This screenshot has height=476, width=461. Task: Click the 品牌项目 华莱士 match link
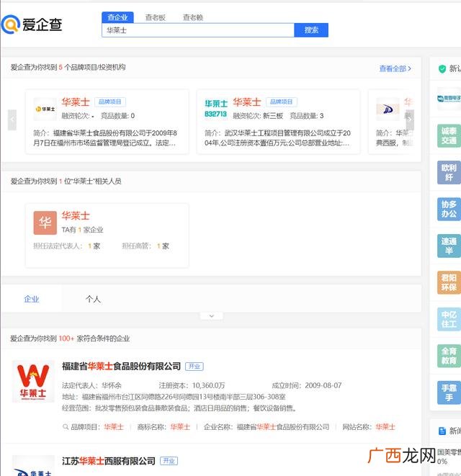[x=114, y=427]
